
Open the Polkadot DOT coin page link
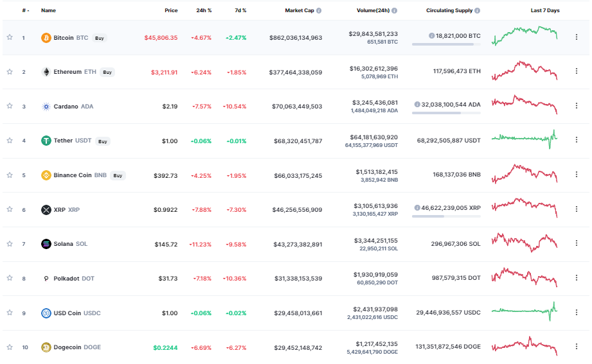(x=74, y=279)
